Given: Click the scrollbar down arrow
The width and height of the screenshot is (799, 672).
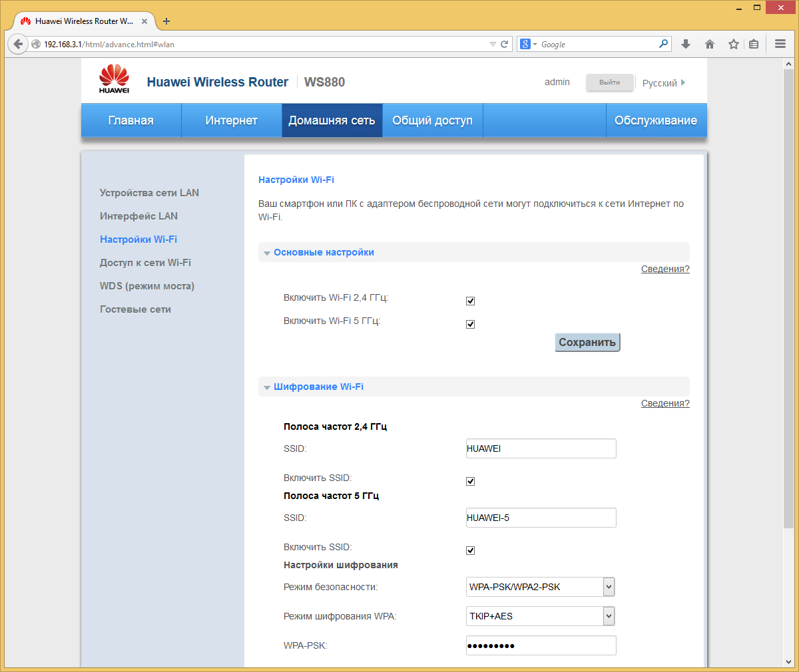Looking at the screenshot, I should (789, 661).
